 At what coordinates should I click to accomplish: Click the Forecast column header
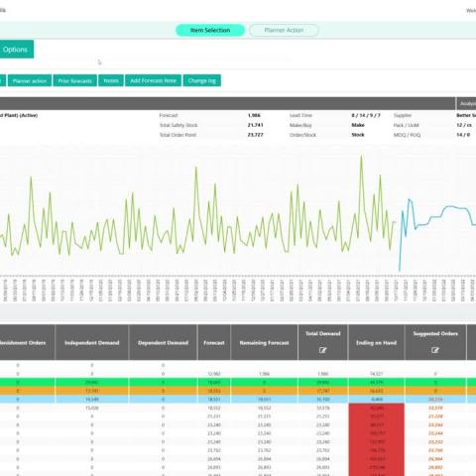pos(214,343)
